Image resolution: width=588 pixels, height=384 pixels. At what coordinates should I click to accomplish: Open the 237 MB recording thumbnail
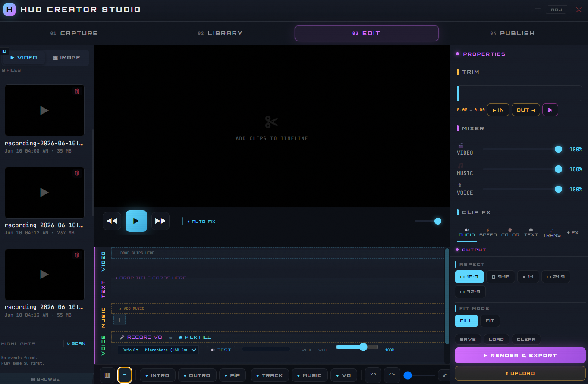pyautogui.click(x=44, y=193)
